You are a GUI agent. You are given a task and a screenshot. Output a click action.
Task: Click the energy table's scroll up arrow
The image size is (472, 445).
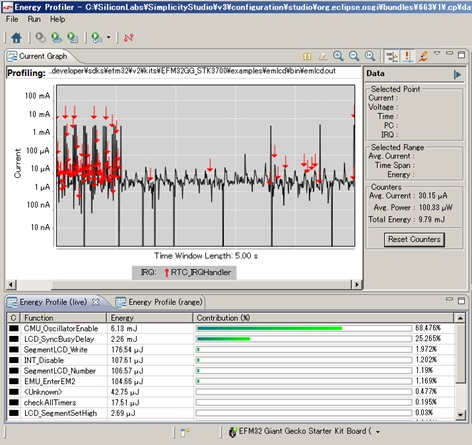click(x=460, y=318)
